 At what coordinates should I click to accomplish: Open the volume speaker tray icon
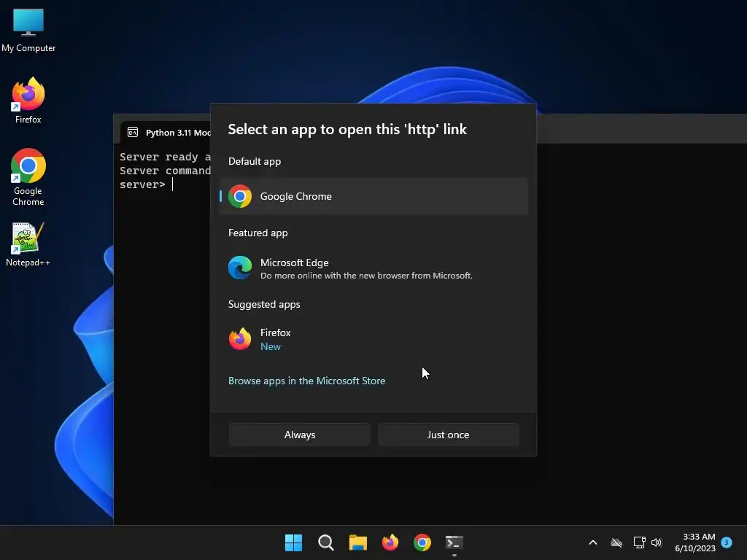pyautogui.click(x=657, y=542)
